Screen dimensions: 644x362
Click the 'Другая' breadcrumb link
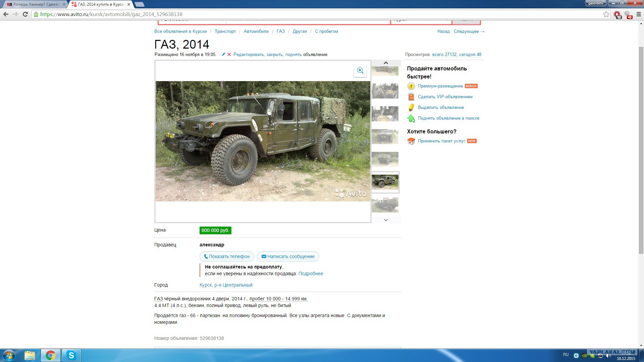(x=300, y=31)
